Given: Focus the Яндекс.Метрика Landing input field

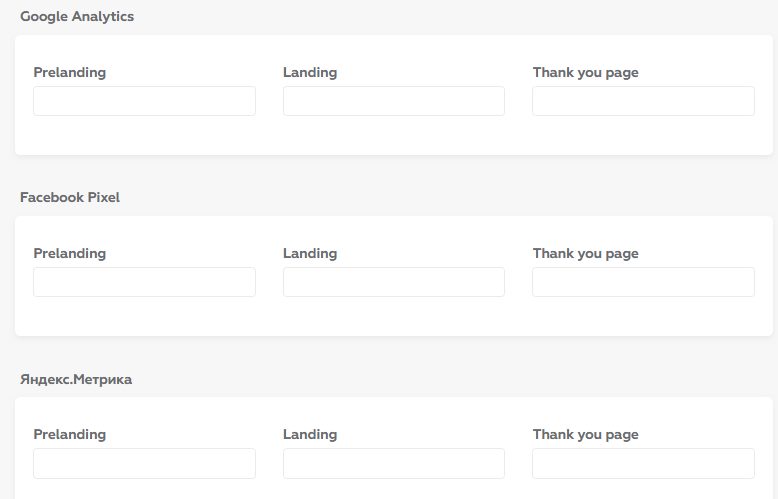Looking at the screenshot, I should click(x=394, y=463).
